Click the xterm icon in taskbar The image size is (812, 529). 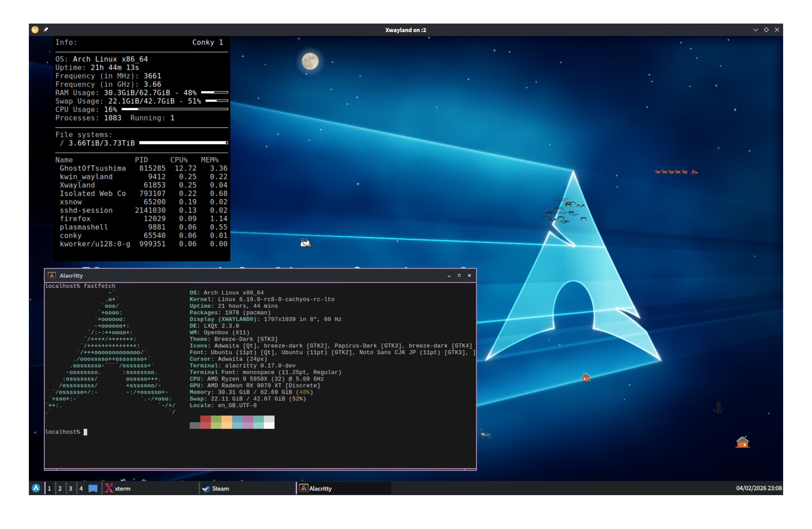109,488
